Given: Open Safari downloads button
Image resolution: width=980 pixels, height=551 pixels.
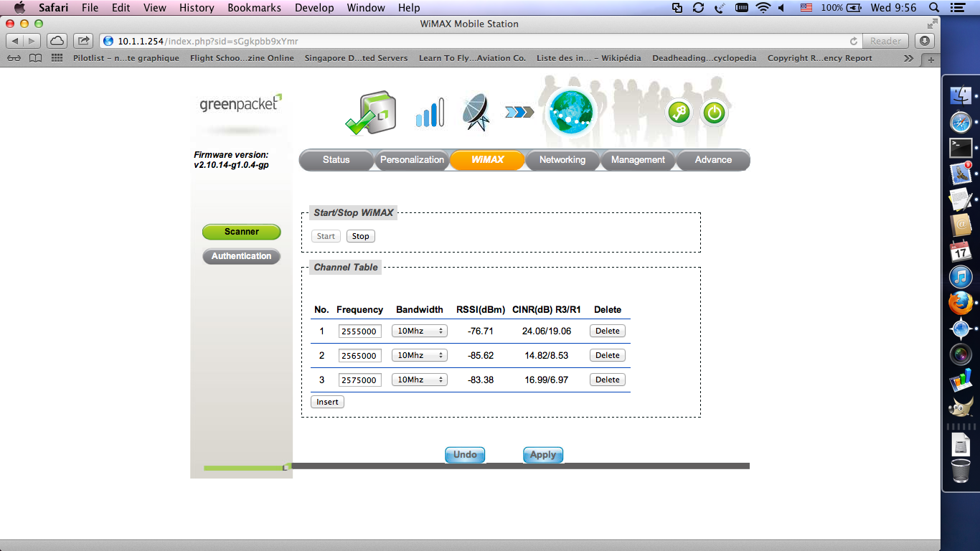Looking at the screenshot, I should coord(925,41).
